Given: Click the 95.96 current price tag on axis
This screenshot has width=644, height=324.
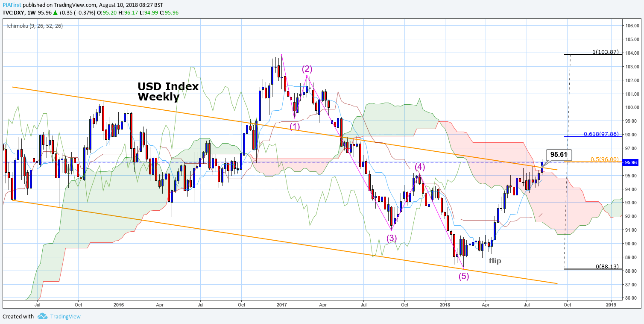Looking at the screenshot, I should (631, 162).
